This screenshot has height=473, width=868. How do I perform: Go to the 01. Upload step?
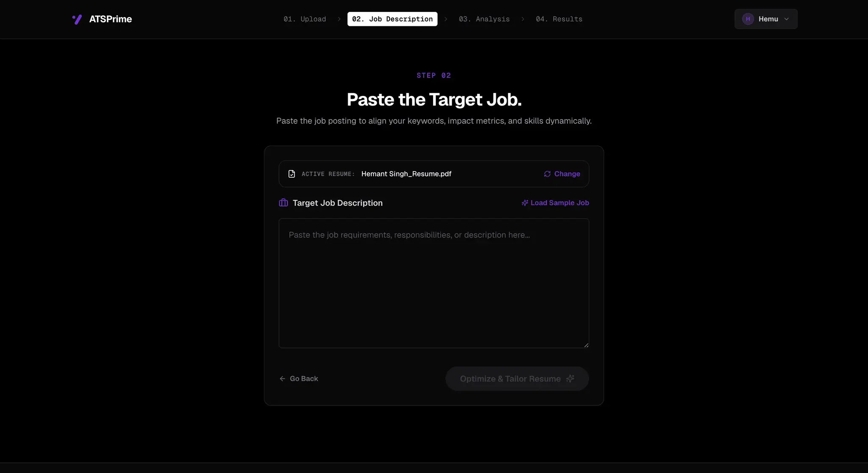click(x=305, y=19)
